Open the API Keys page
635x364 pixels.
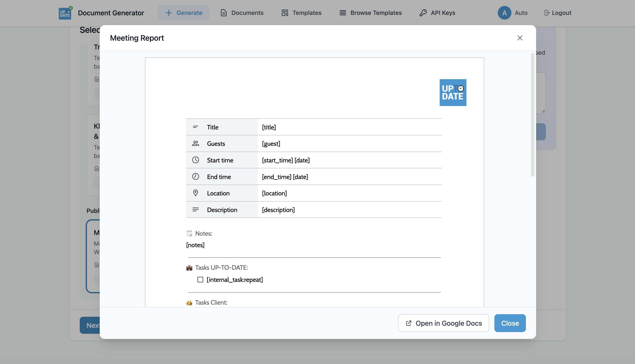click(437, 13)
